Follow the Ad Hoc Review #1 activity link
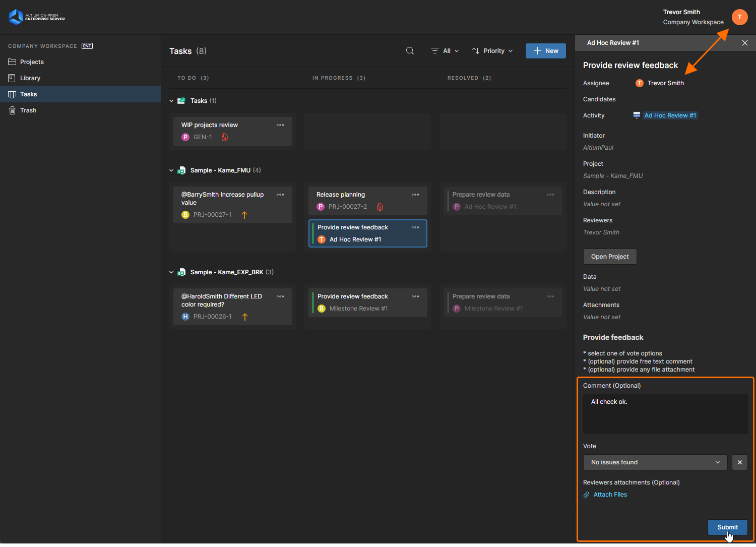Viewport: 756px width, 547px height. coord(670,115)
